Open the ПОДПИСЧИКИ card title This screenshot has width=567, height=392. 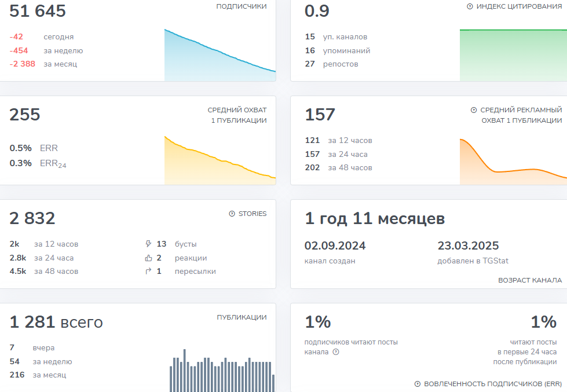(x=242, y=6)
